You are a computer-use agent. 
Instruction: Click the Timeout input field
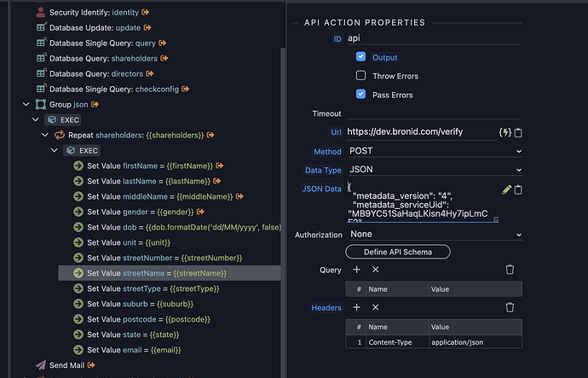(x=434, y=113)
